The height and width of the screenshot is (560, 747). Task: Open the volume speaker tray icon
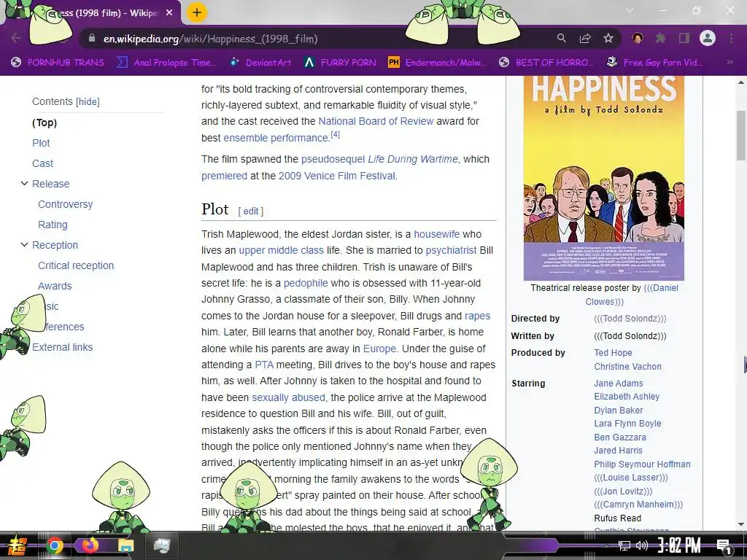pyautogui.click(x=641, y=545)
